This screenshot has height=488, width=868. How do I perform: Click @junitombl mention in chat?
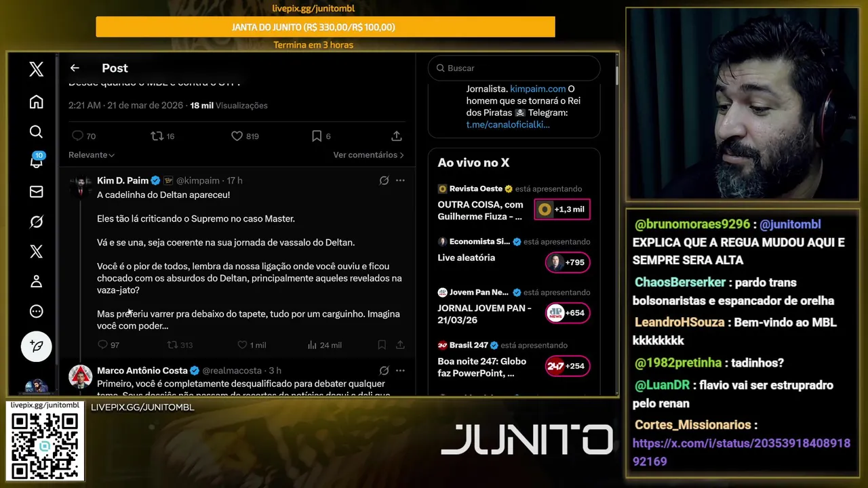tap(790, 224)
